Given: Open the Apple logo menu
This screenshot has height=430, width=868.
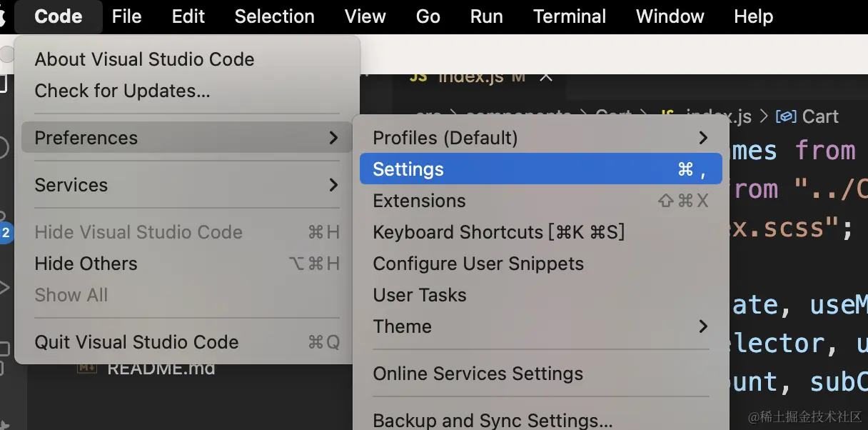Looking at the screenshot, I should click(x=7, y=16).
